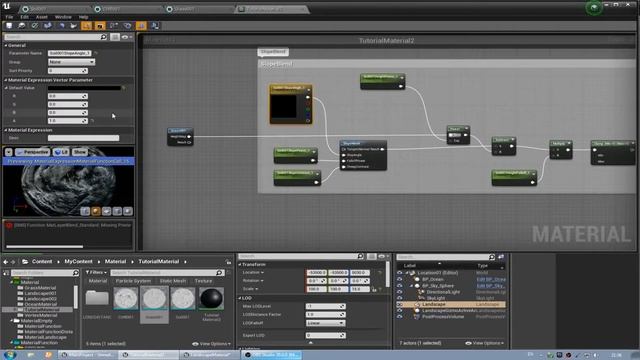This screenshot has height=360, width=640.
Task: Collapse the General section in Details
Action: point(6,45)
